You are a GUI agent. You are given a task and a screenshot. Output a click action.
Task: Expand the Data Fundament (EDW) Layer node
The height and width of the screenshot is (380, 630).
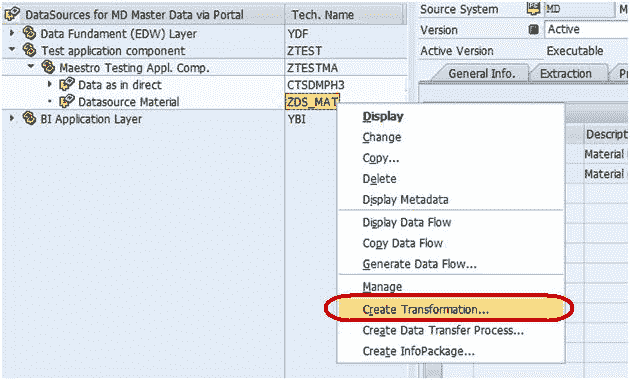pos(12,33)
